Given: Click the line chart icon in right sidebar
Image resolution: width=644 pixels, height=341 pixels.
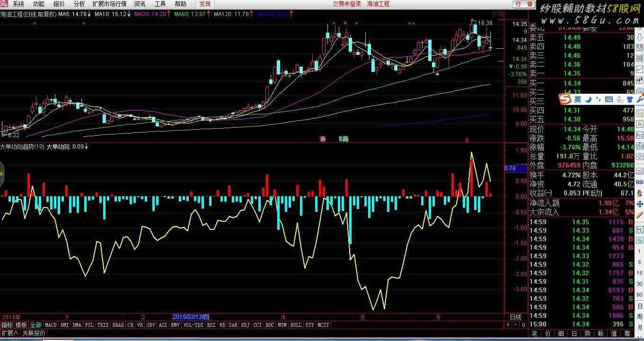Looking at the screenshot, I should 639,69.
